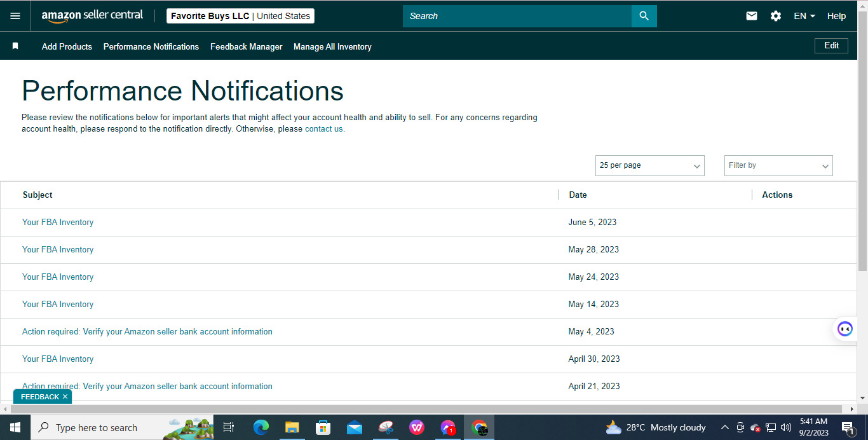Open Microsoft Store from the taskbar
The width and height of the screenshot is (868, 440).
click(323, 427)
